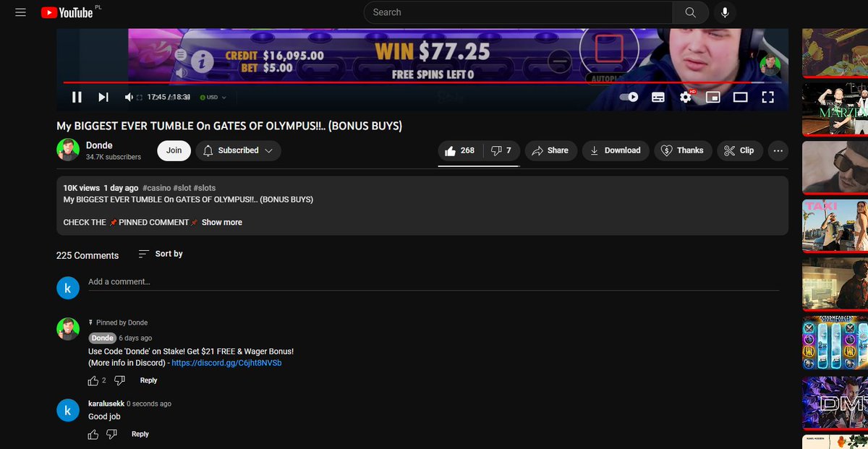Click the video title text
The image size is (868, 449).
click(x=229, y=126)
